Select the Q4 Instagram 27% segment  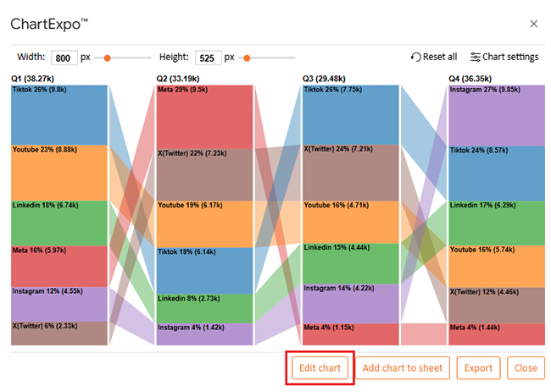click(x=497, y=116)
